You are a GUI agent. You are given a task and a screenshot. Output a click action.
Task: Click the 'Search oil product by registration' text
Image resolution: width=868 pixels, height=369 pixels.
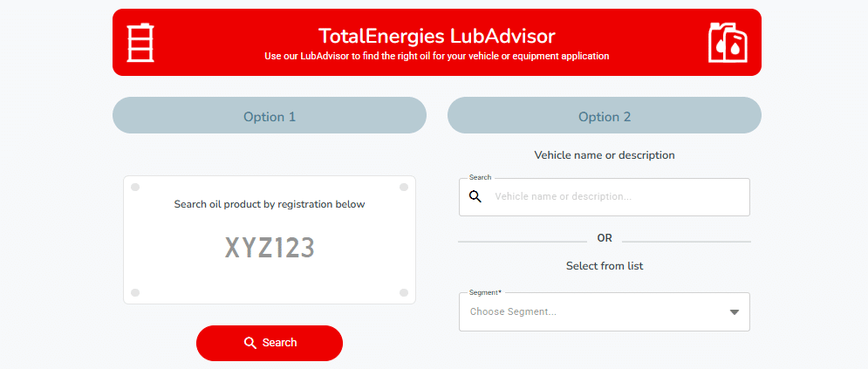coord(270,204)
